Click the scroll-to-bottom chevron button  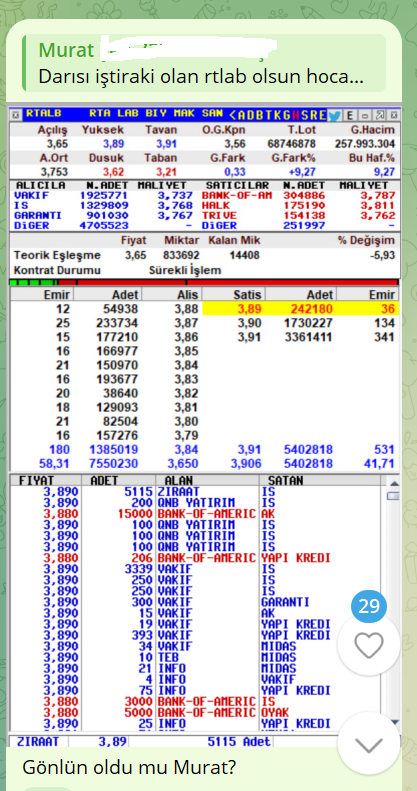(369, 743)
